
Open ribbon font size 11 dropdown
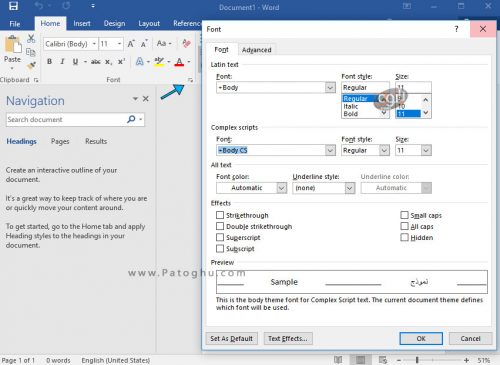click(119, 44)
